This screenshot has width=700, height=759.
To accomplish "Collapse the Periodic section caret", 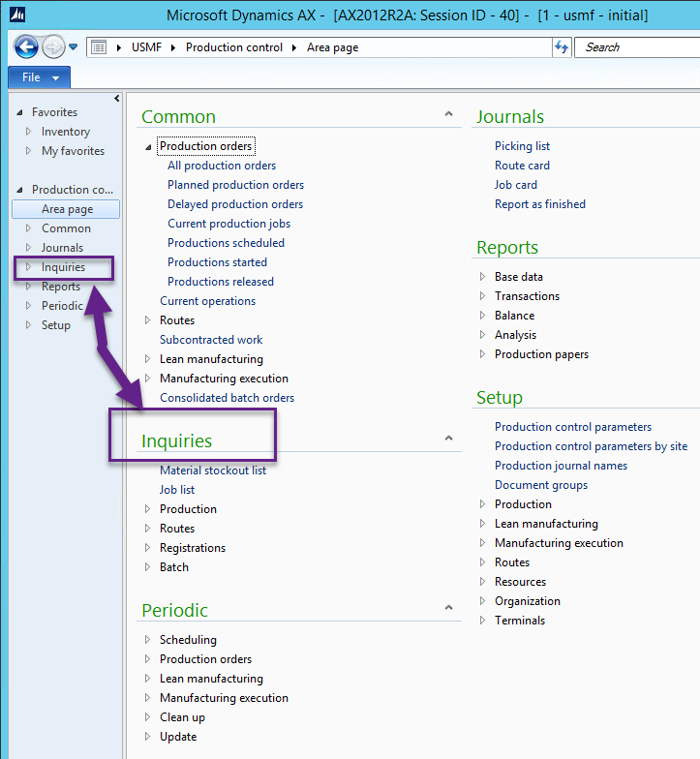I will click(449, 608).
